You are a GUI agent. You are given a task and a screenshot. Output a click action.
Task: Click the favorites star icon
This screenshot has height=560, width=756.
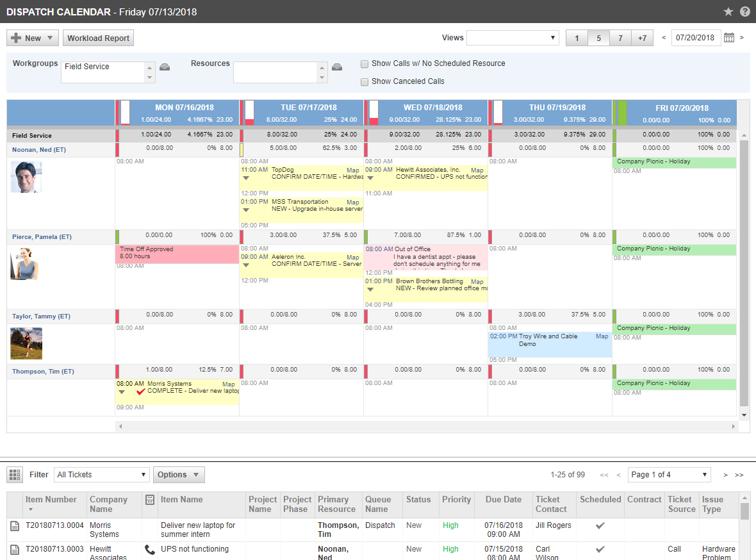pyautogui.click(x=728, y=12)
